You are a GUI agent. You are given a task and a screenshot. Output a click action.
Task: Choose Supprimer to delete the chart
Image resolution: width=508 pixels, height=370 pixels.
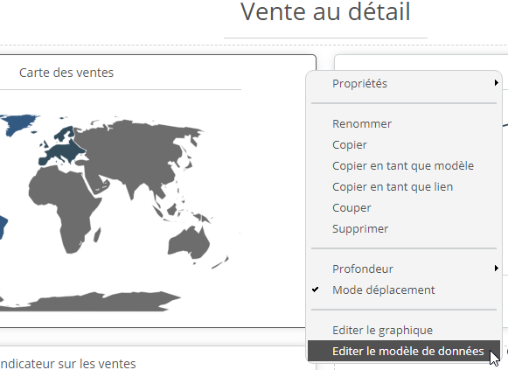point(360,229)
